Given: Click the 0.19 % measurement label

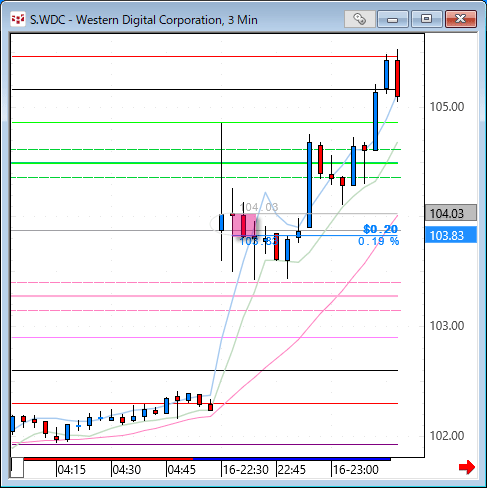Looking at the screenshot, I should [379, 241].
